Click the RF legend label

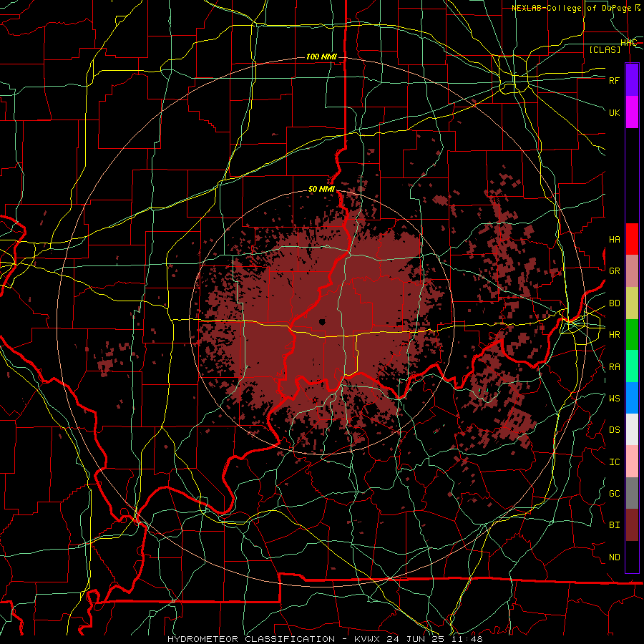pyautogui.click(x=614, y=80)
